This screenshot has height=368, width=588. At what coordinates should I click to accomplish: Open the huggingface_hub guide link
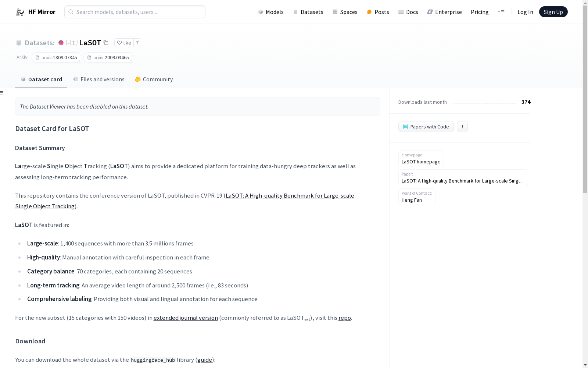tap(205, 360)
